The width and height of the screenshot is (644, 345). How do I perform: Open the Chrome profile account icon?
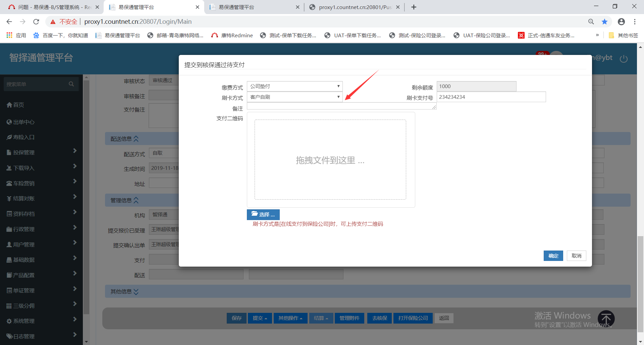[621, 22]
